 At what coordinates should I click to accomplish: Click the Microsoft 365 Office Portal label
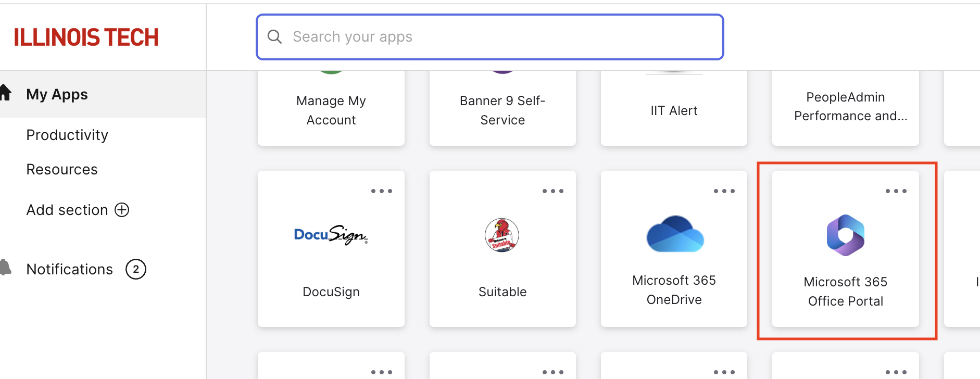click(846, 292)
